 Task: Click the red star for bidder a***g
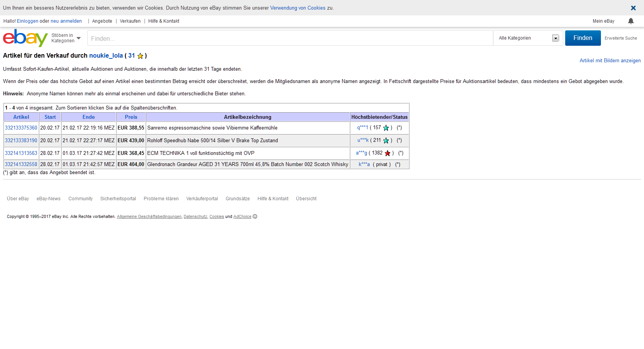click(388, 153)
